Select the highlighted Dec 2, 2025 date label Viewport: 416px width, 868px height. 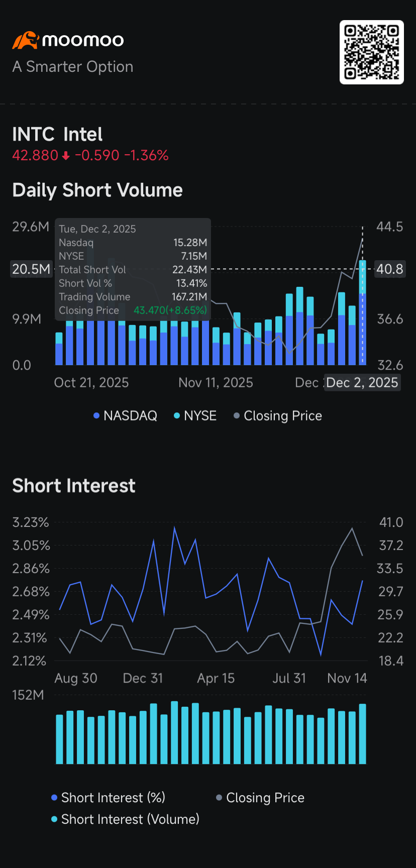[362, 383]
